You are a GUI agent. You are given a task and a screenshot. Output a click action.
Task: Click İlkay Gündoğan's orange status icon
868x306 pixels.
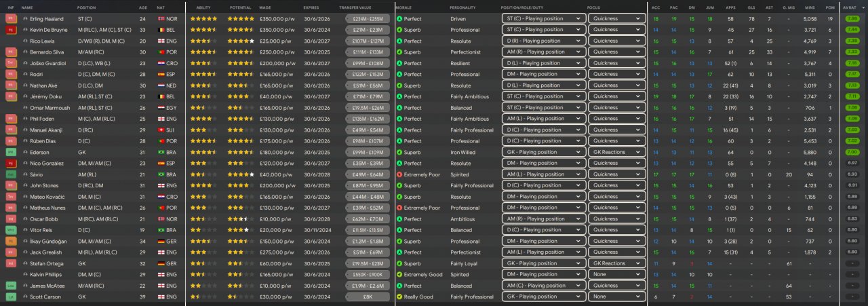[11, 242]
